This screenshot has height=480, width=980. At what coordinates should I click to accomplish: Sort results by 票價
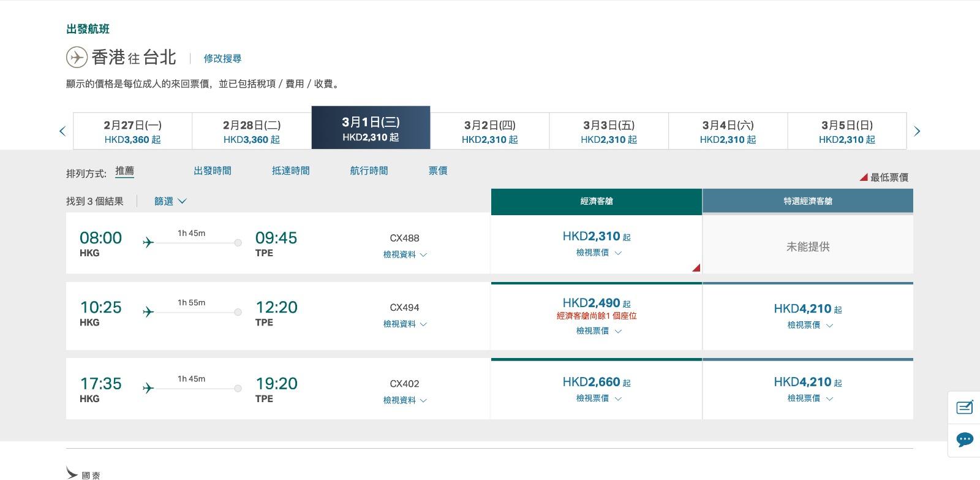point(438,171)
